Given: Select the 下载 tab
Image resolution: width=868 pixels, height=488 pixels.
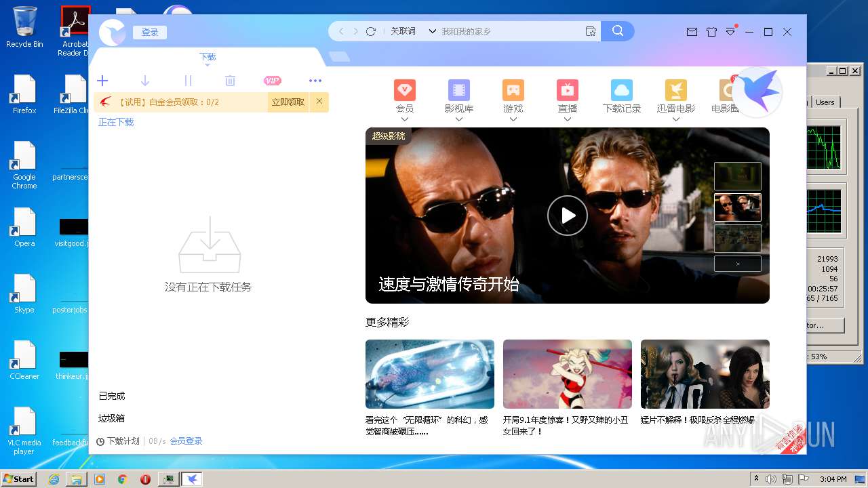Looking at the screenshot, I should (x=208, y=57).
